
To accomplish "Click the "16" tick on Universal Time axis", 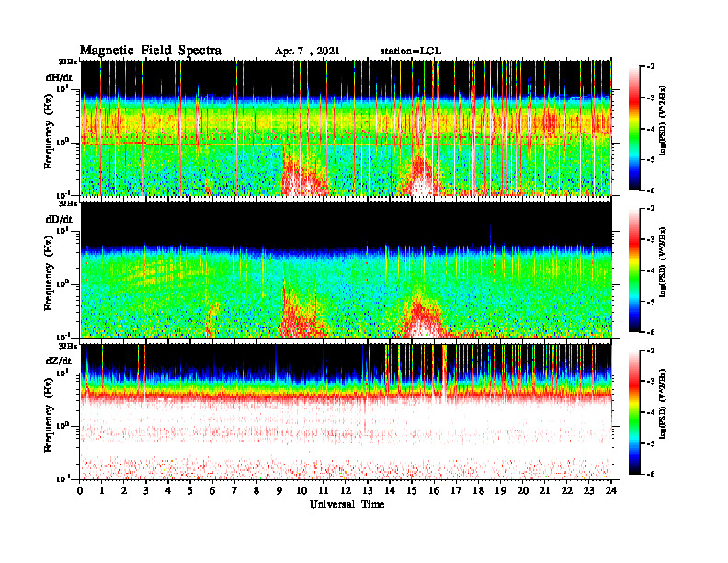I will tap(434, 491).
